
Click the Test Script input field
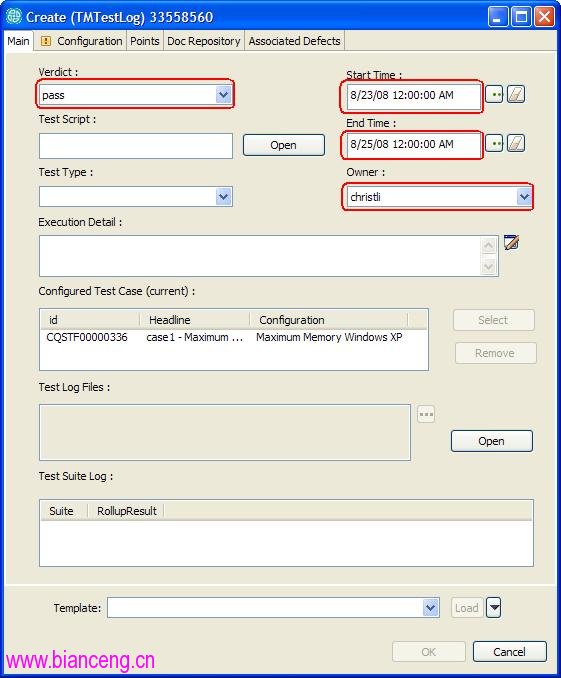click(x=136, y=146)
